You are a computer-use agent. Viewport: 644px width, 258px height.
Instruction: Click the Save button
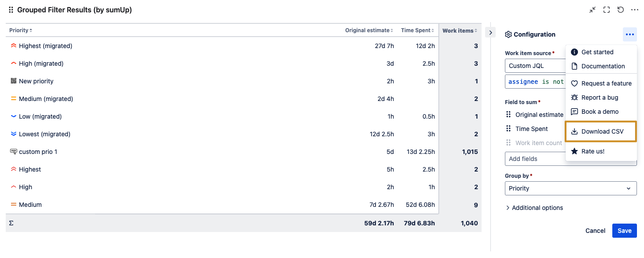click(x=624, y=231)
